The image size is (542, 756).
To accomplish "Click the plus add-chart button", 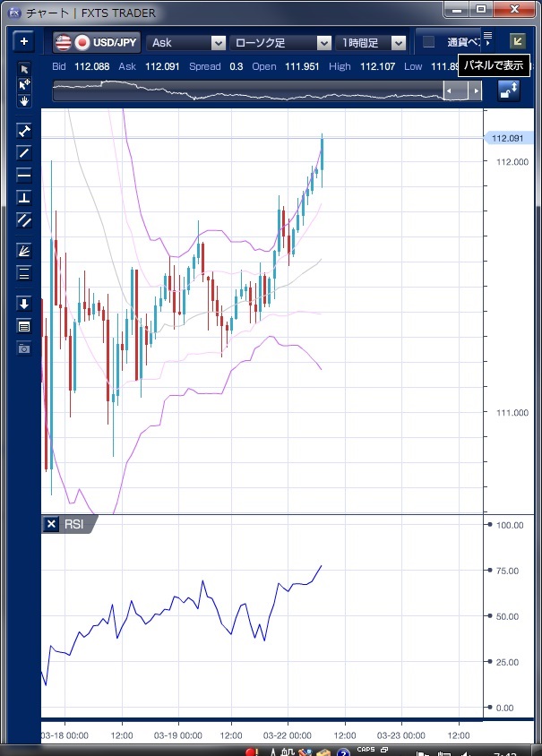I will (x=24, y=42).
